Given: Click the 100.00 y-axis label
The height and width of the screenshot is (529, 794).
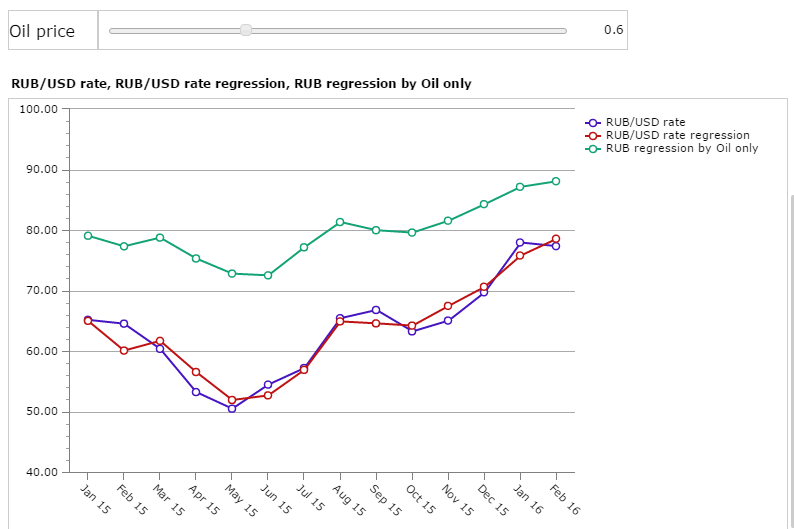Looking at the screenshot, I should tap(39, 109).
